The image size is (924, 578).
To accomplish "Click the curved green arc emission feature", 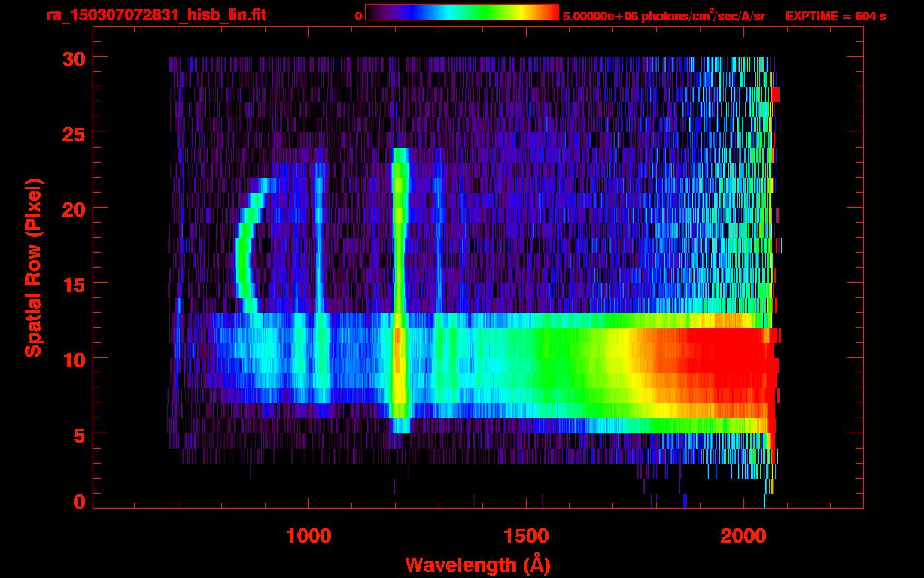I will tap(245, 245).
